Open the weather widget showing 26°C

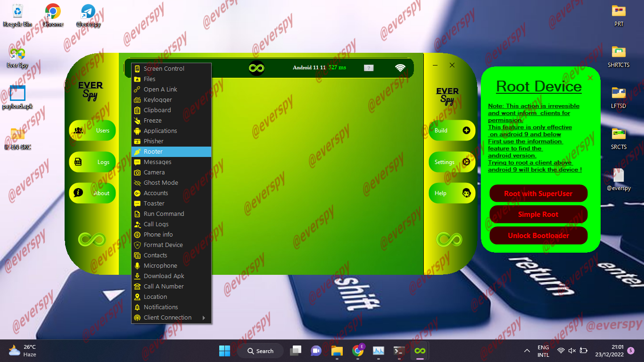pyautogui.click(x=22, y=351)
